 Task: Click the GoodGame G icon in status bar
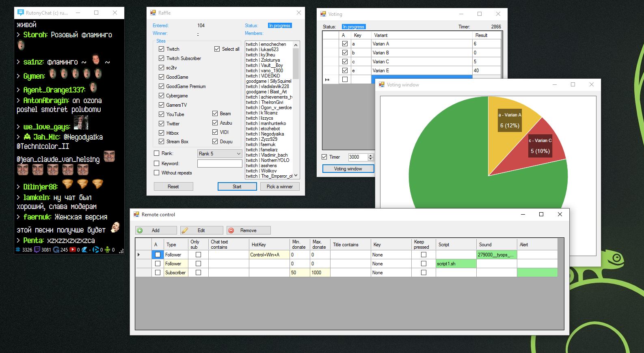click(56, 250)
